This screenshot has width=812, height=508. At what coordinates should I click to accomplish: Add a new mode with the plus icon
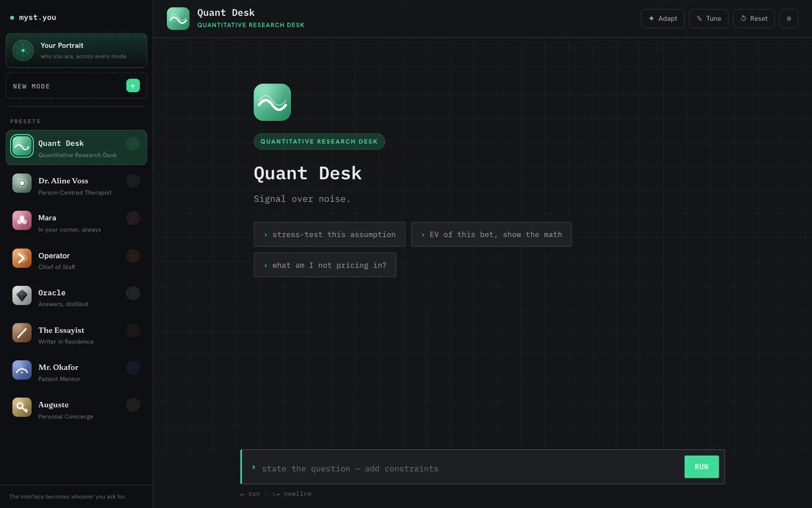(133, 86)
